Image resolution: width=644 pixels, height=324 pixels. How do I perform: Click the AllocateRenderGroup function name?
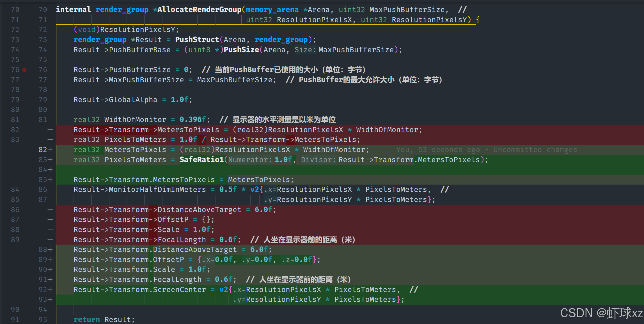pos(199,10)
